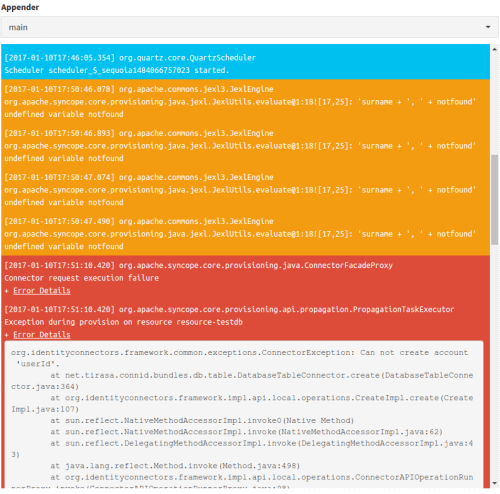Click the Appender label

(x=20, y=7)
